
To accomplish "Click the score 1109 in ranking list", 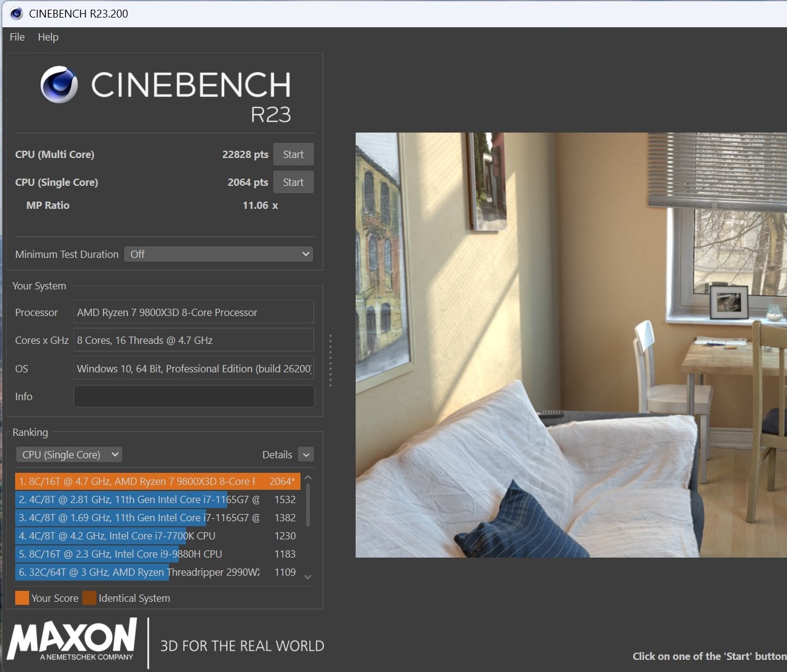I will pyautogui.click(x=285, y=572).
